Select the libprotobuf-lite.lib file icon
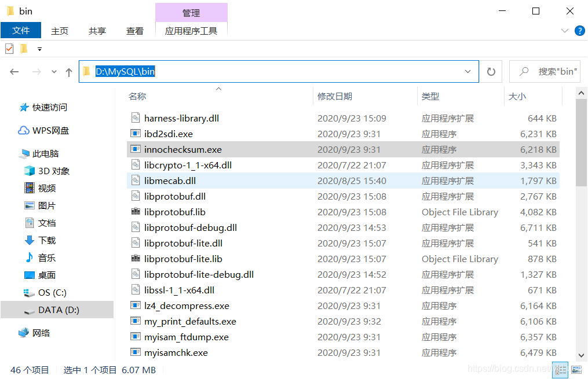The width and height of the screenshot is (588, 379). tap(136, 259)
